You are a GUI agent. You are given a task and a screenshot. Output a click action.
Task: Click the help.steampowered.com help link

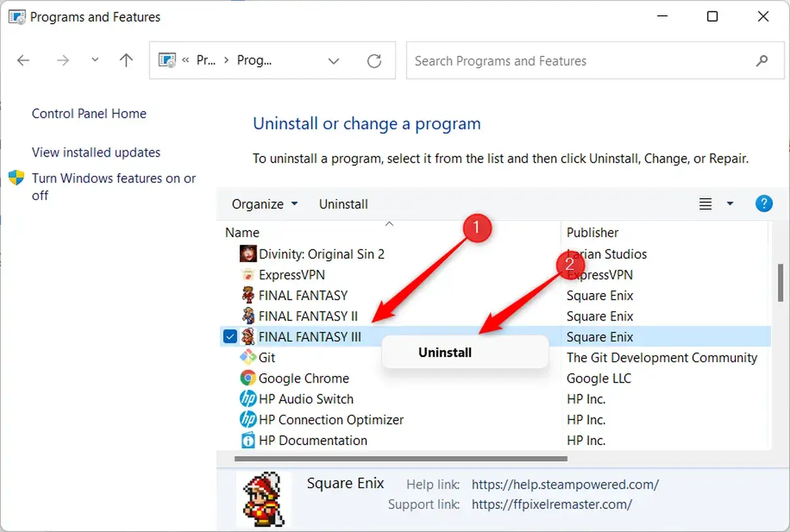[565, 485]
